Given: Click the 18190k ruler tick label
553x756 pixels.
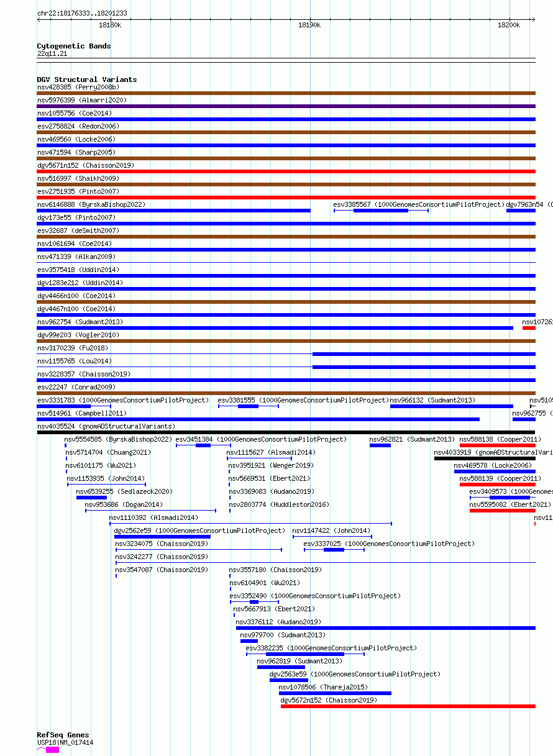Looking at the screenshot, I should click(309, 25).
